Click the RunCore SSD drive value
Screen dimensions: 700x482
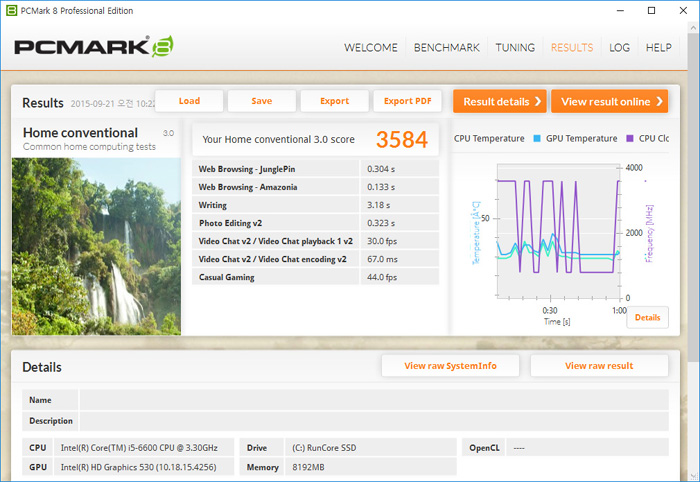324,448
